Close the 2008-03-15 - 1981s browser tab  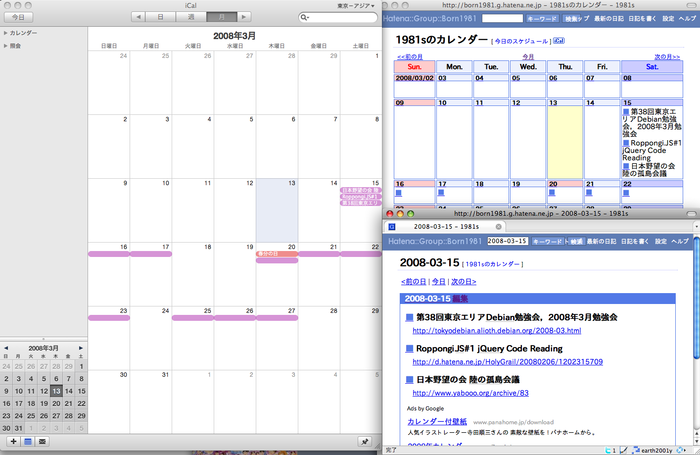pyautogui.click(x=499, y=227)
